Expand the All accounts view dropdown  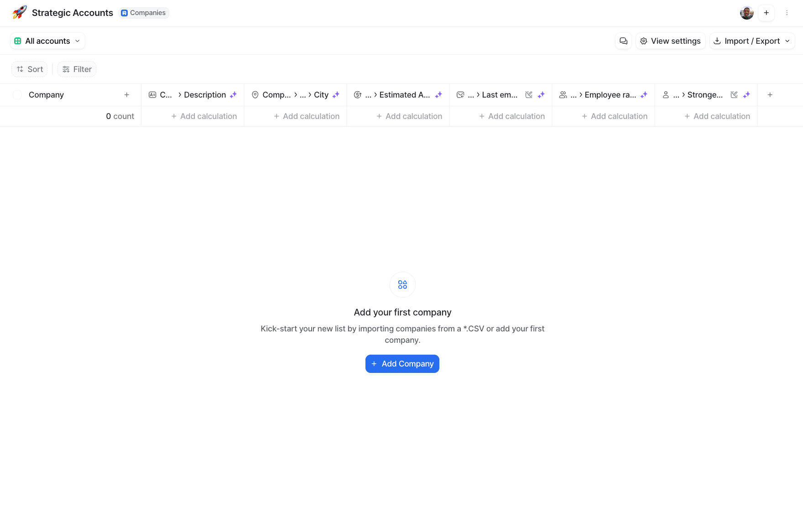[x=47, y=41]
